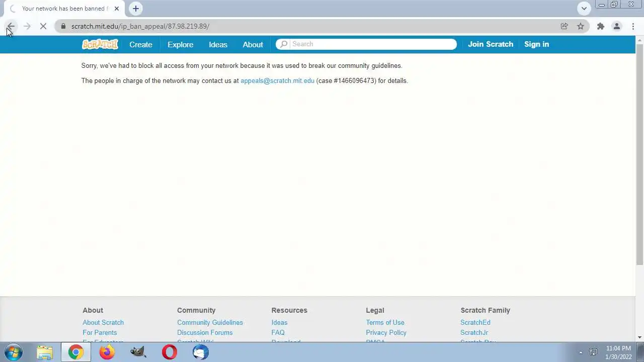Open the Chrome profile avatar
This screenshot has height=362, width=644.
[x=616, y=26]
